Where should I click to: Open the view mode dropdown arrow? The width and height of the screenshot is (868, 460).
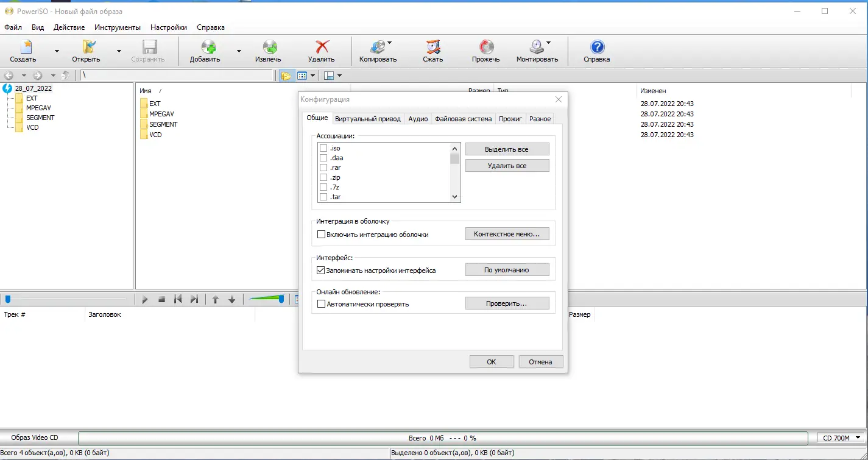click(312, 76)
